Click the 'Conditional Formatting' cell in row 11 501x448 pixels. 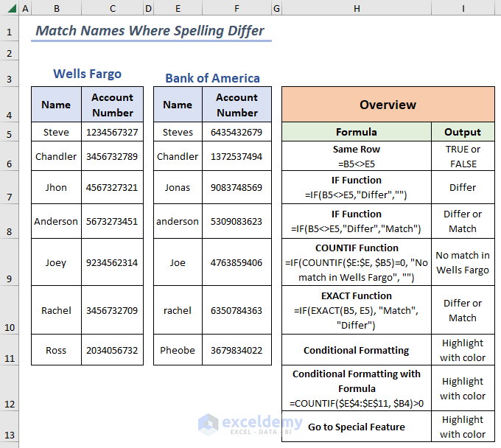click(357, 350)
